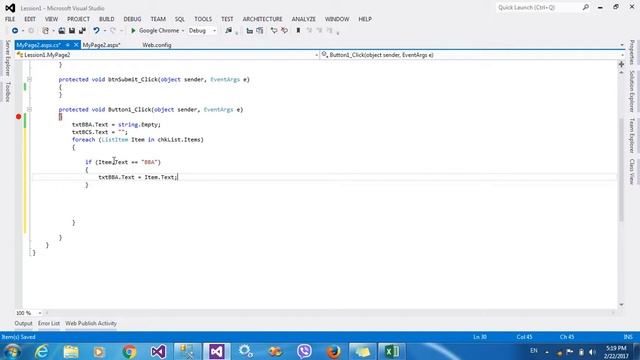The image size is (640, 360).
Task: Toggle bookmark on current line icon
Action: 298,31
